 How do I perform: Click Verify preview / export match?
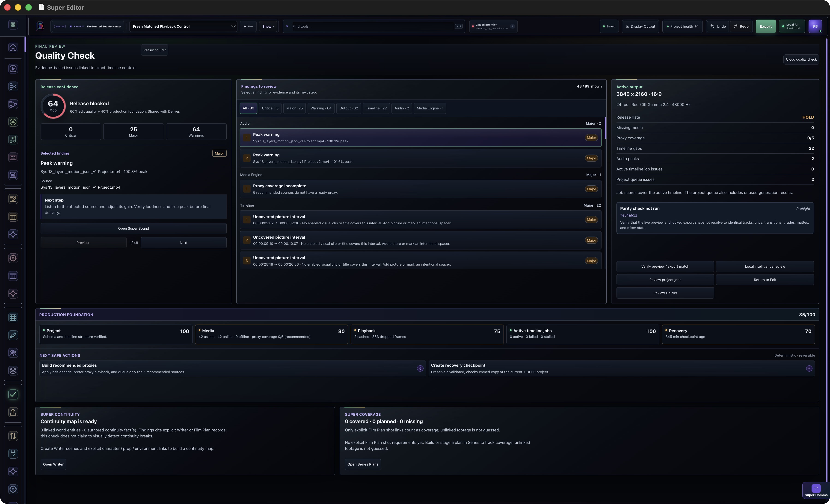[x=665, y=267]
